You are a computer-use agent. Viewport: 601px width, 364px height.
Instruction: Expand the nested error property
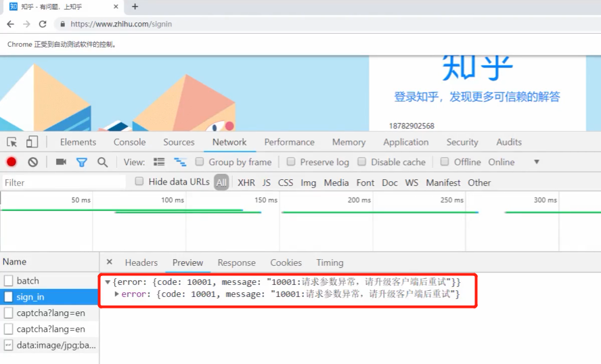(x=117, y=294)
